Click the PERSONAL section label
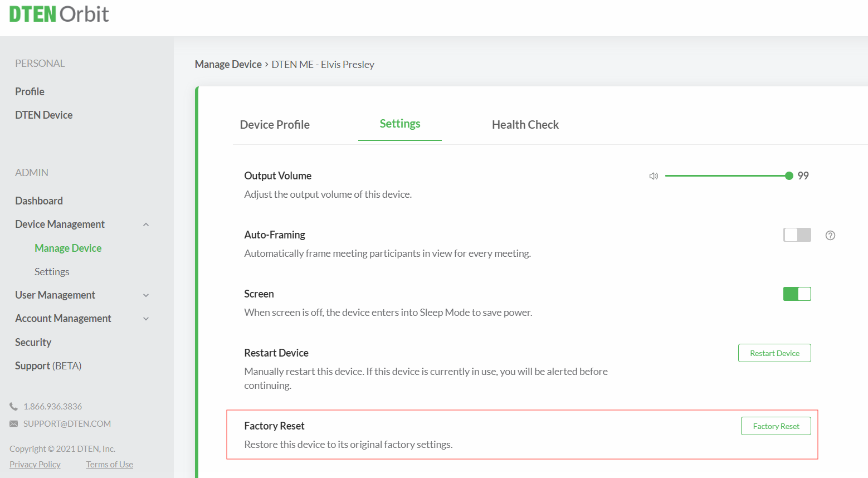 pyautogui.click(x=40, y=64)
